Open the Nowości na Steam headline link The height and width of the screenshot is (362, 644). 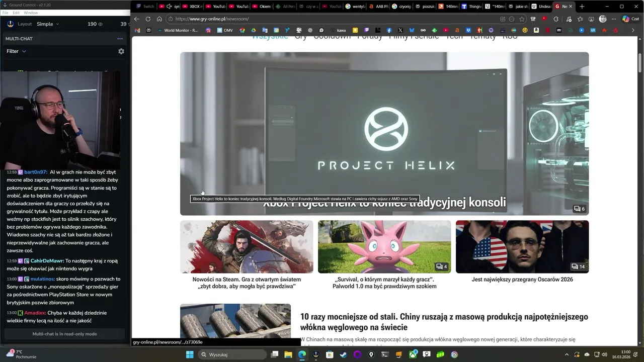click(x=247, y=283)
